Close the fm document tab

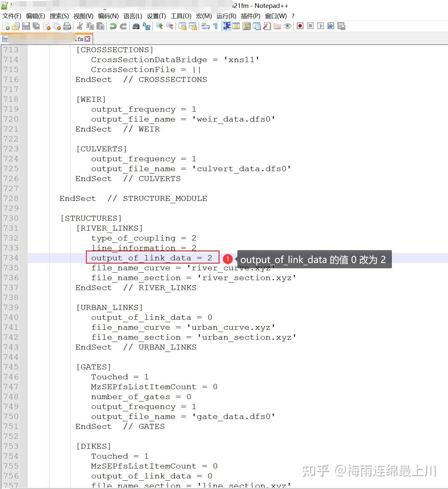pos(87,39)
